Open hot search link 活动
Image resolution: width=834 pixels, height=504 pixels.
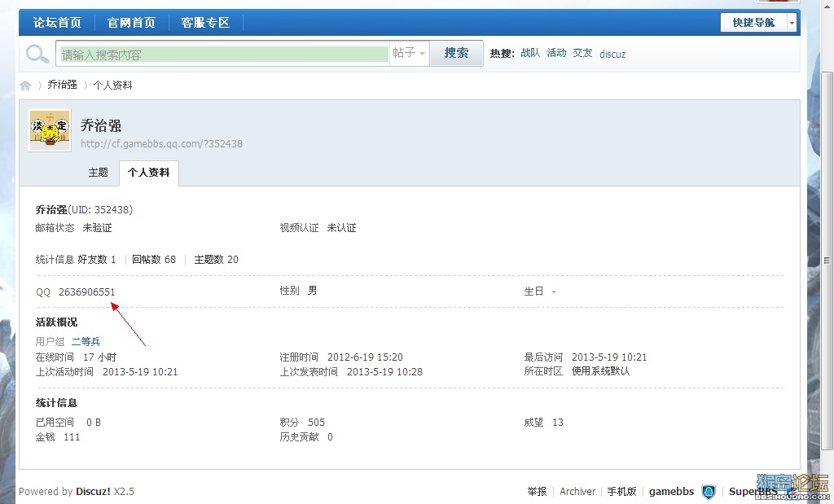coord(556,53)
